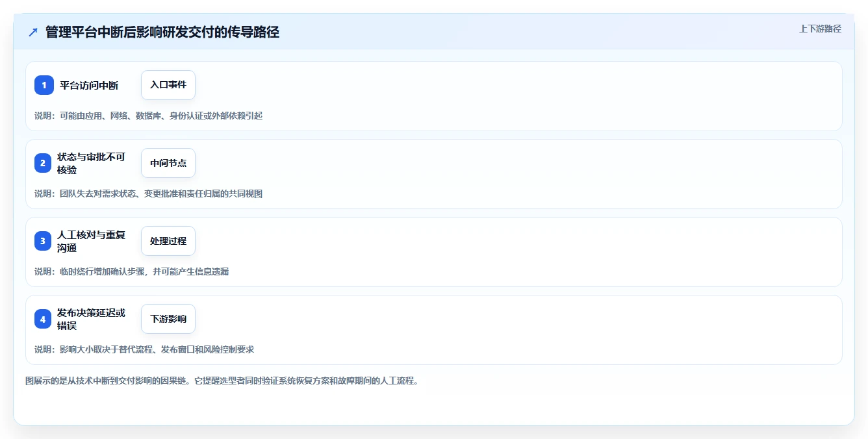The image size is (868, 439).
Task: Click step number 2 badge
Action: [44, 163]
